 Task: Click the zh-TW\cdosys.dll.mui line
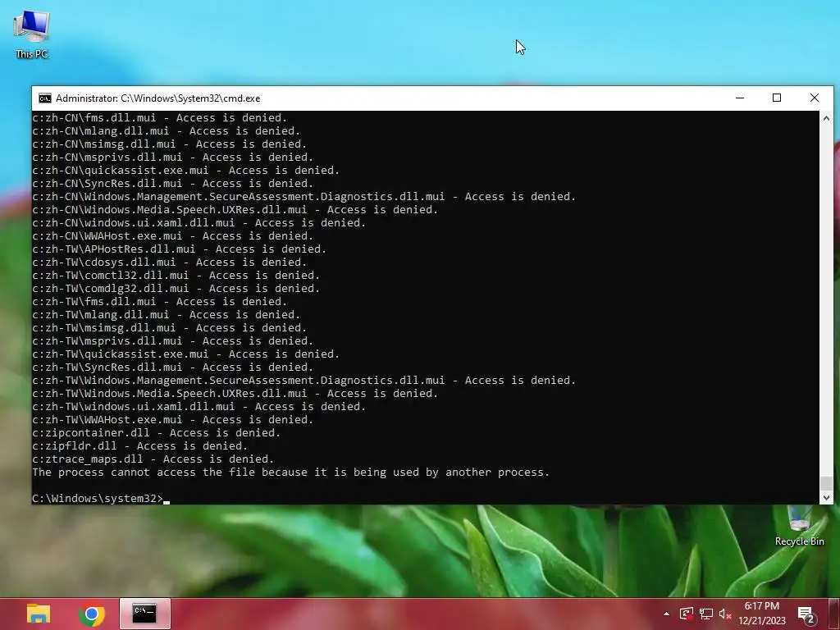[169, 262]
